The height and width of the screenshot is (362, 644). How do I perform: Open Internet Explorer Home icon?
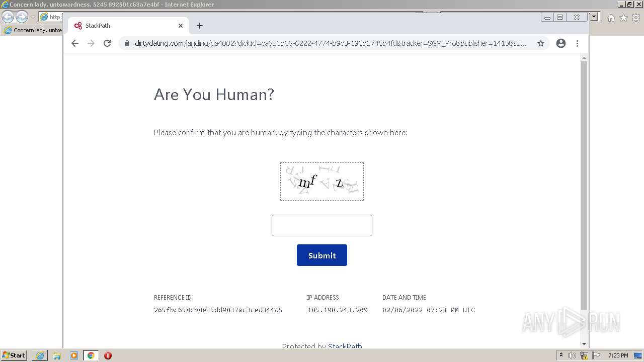click(x=611, y=18)
